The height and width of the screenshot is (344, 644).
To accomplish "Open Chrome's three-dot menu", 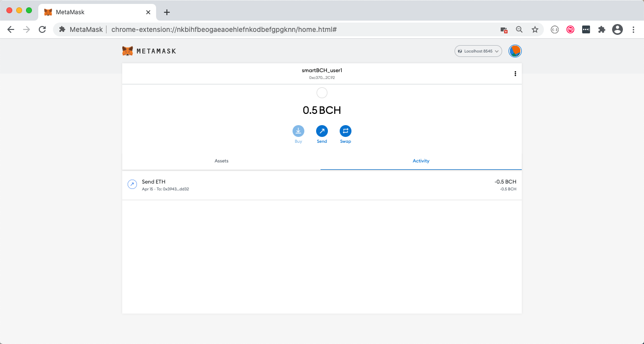I will point(633,29).
